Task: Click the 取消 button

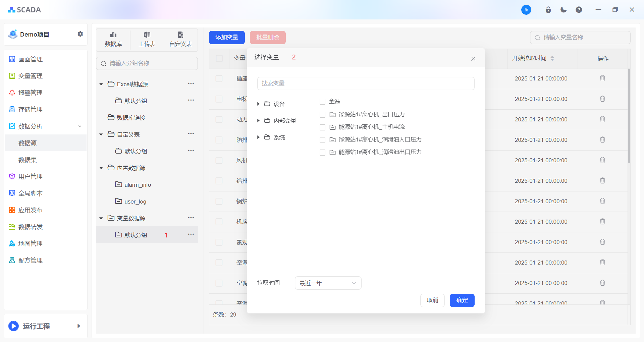Action: click(432, 300)
